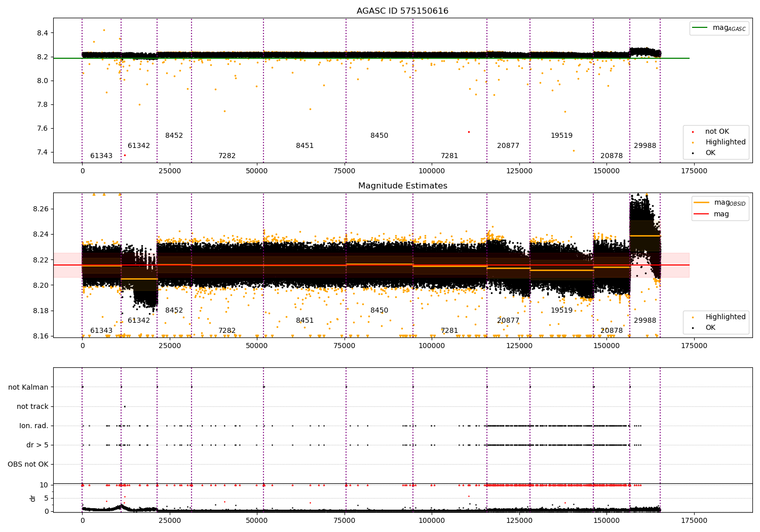Click obsid label 20877 in the Magnitude Estimates plot

(x=508, y=321)
